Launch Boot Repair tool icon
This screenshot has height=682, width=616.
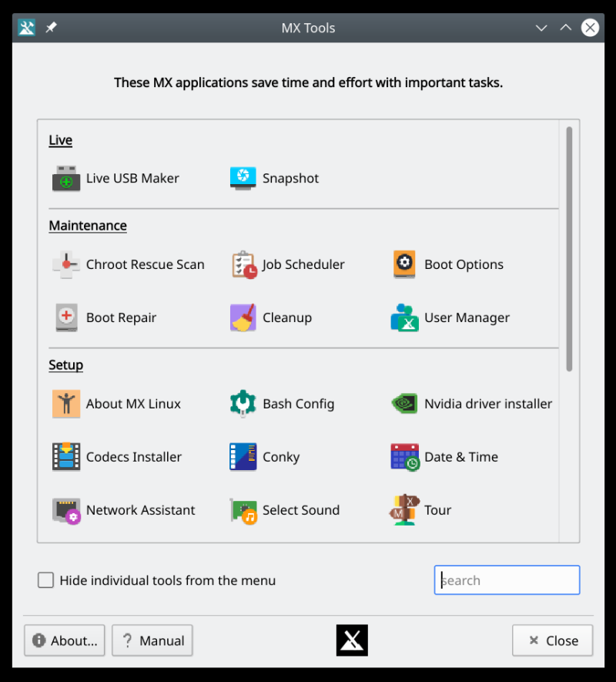point(66,317)
